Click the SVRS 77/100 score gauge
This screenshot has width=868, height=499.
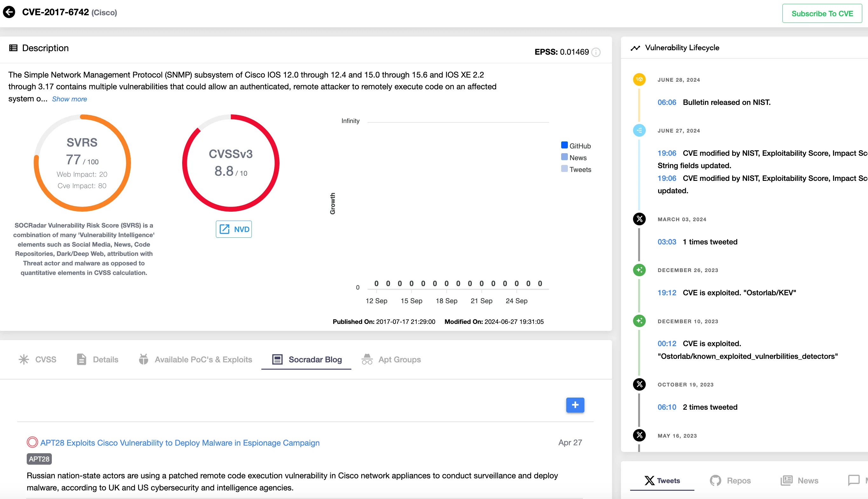(x=82, y=163)
